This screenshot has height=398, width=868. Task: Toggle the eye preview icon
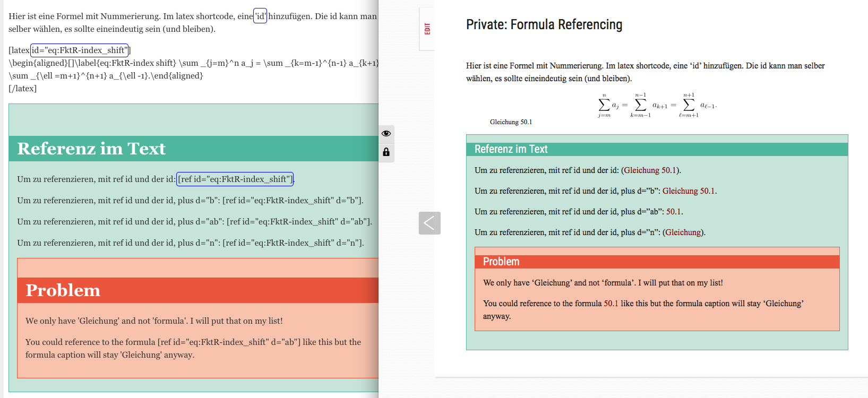[386, 133]
